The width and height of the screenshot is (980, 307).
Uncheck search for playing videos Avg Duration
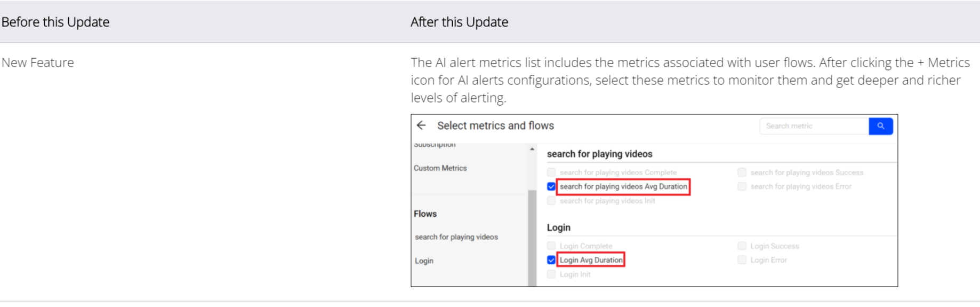[x=551, y=186]
